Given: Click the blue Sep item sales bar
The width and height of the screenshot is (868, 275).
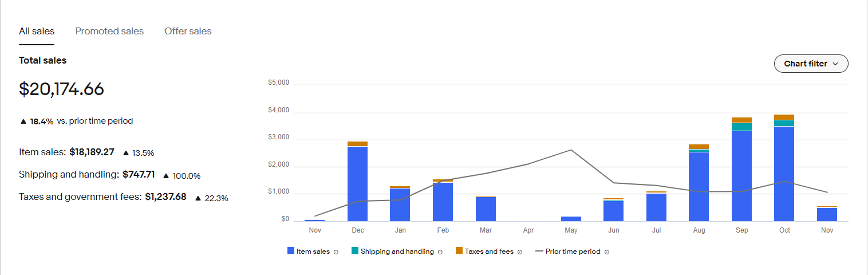Looking at the screenshot, I should 741,176.
